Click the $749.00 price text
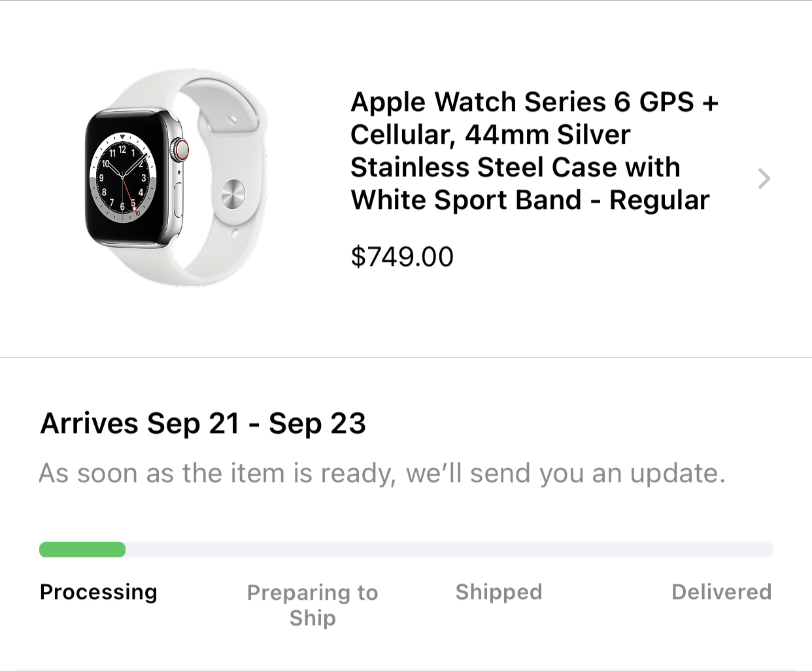Viewport: 812px width, 671px height. [x=402, y=257]
